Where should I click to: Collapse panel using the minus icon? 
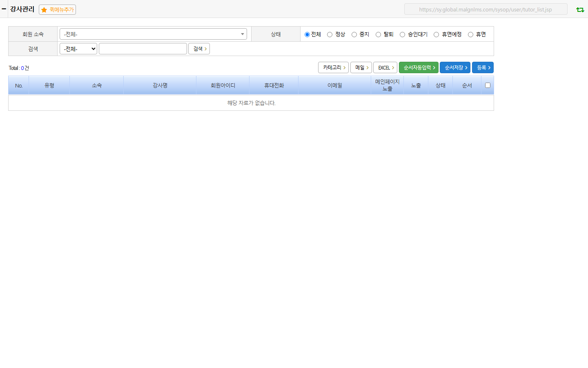(x=4, y=9)
